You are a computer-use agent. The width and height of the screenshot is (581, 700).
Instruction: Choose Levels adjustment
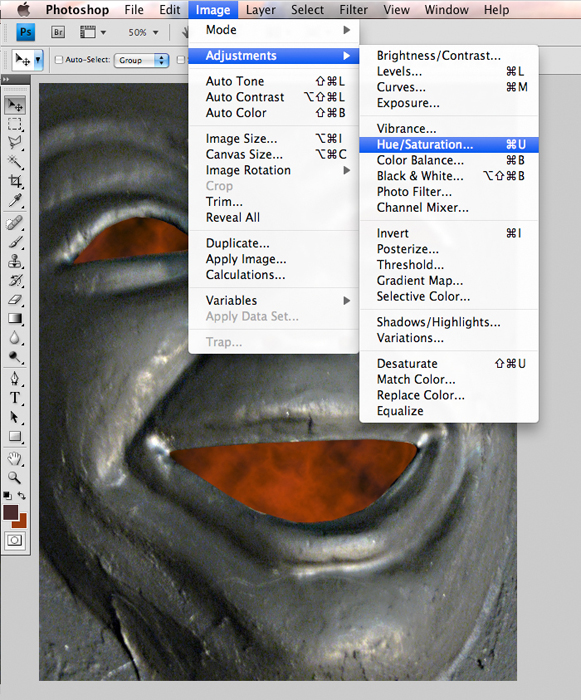click(x=449, y=71)
